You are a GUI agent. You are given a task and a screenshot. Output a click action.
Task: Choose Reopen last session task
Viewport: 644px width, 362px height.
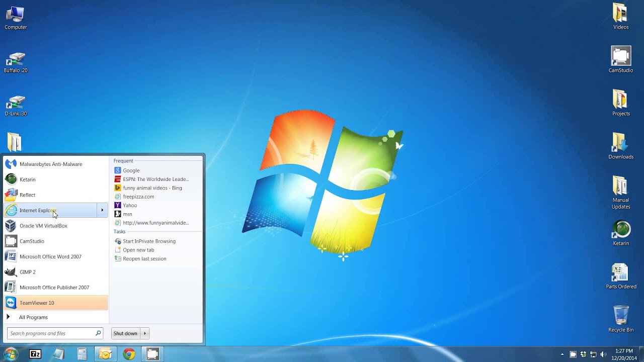tap(157, 258)
